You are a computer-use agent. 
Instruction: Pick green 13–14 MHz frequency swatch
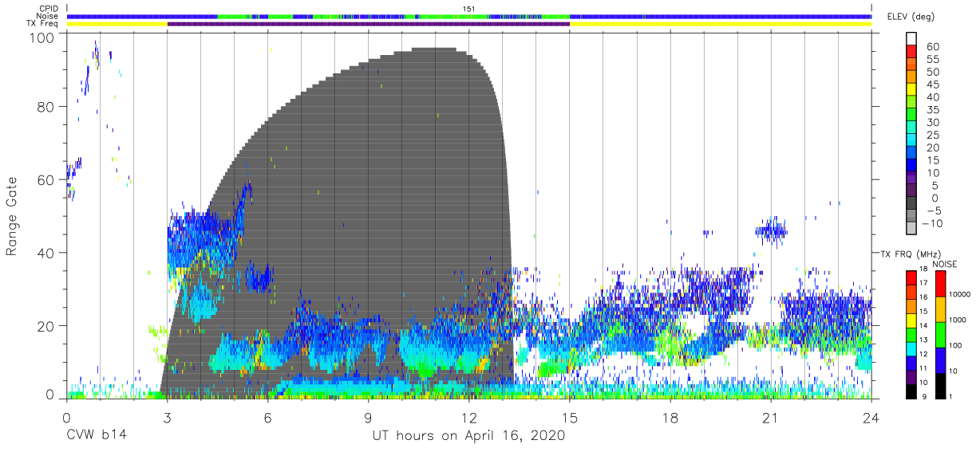tap(911, 333)
